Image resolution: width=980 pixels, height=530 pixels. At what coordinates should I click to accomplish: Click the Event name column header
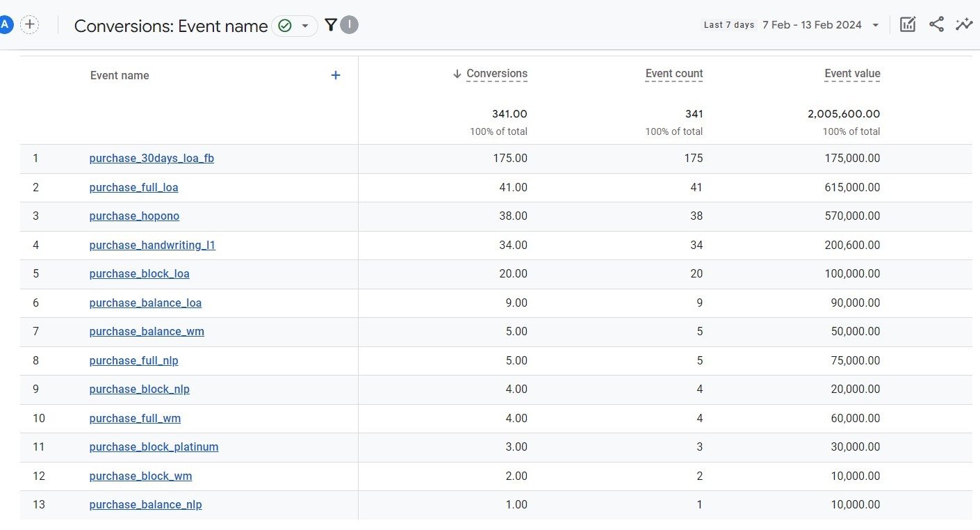coord(119,75)
